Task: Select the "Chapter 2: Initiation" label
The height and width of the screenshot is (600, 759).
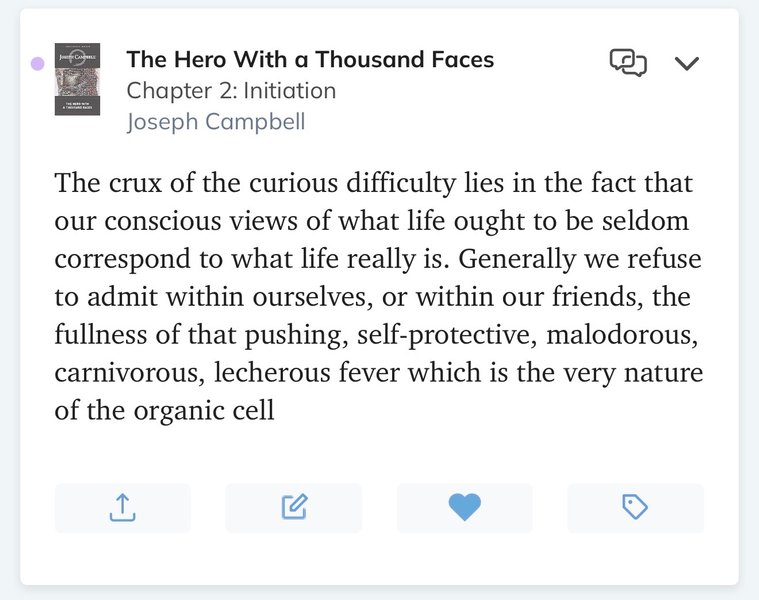Action: 231,91
